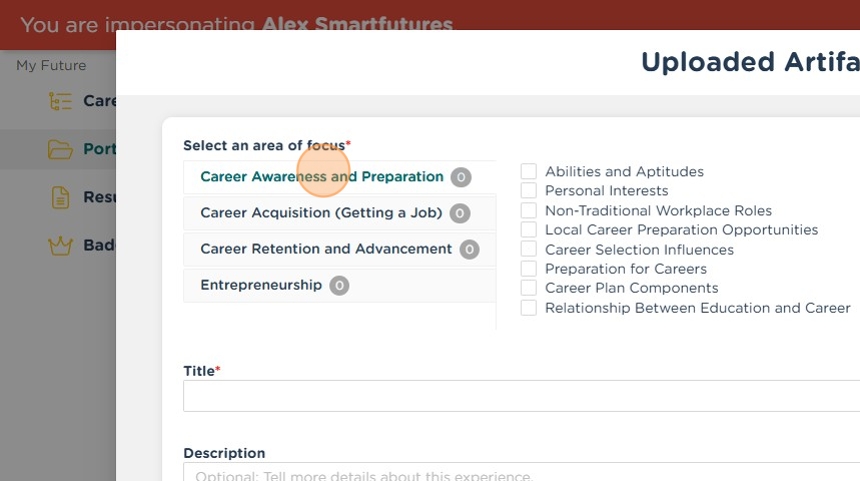Viewport: 860px width, 481px height.
Task: Tick Non-Traditional Workplace Roles checkbox
Action: click(x=529, y=211)
